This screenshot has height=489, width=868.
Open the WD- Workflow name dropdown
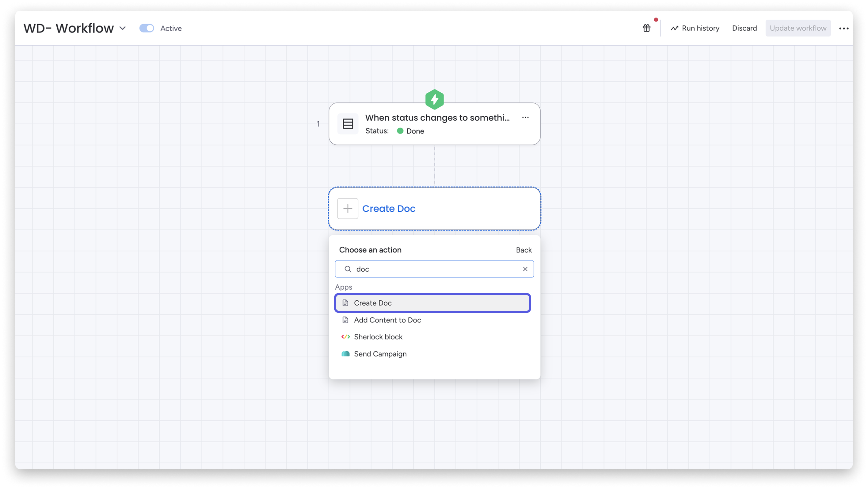click(123, 28)
